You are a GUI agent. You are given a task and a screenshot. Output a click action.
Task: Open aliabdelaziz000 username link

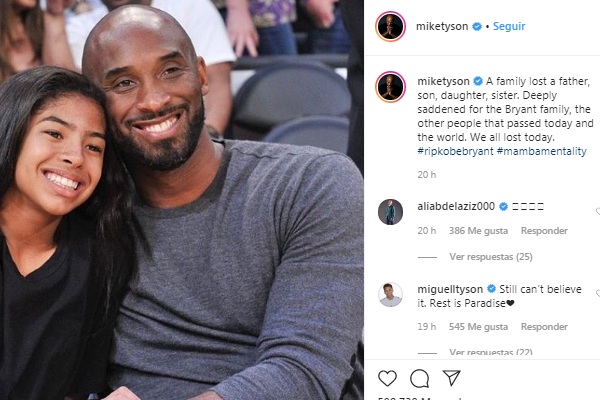click(x=456, y=206)
